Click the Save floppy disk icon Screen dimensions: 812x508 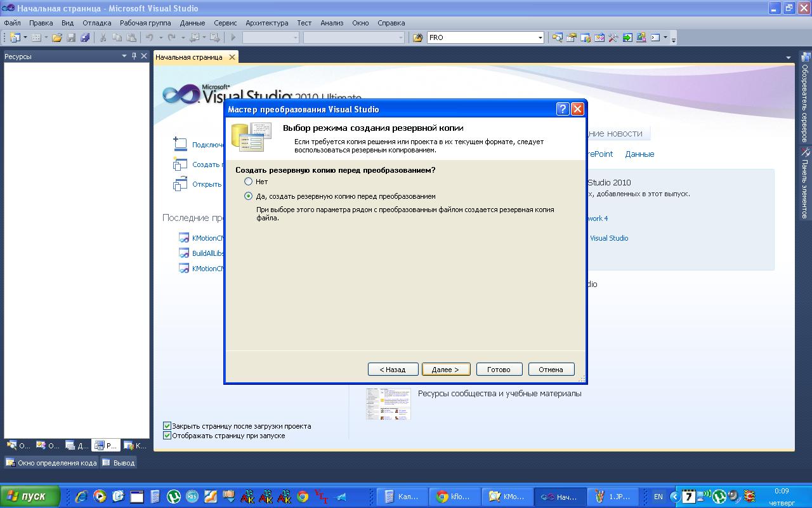click(71, 37)
